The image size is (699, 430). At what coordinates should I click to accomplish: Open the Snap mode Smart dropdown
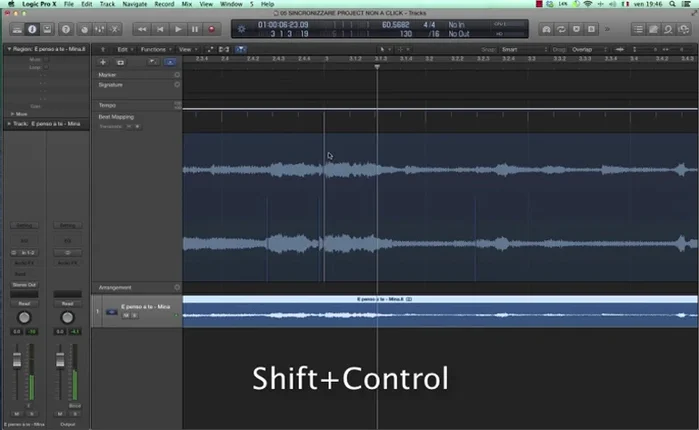[523, 49]
